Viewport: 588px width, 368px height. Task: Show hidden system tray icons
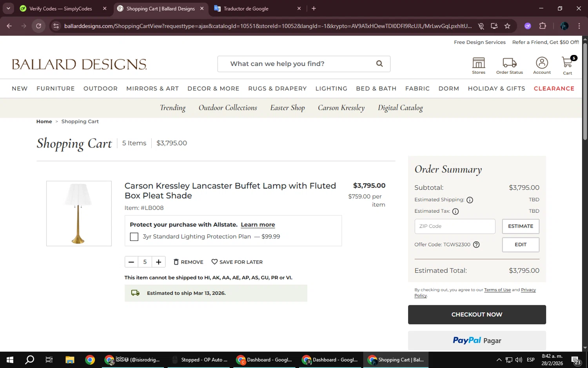click(x=499, y=360)
